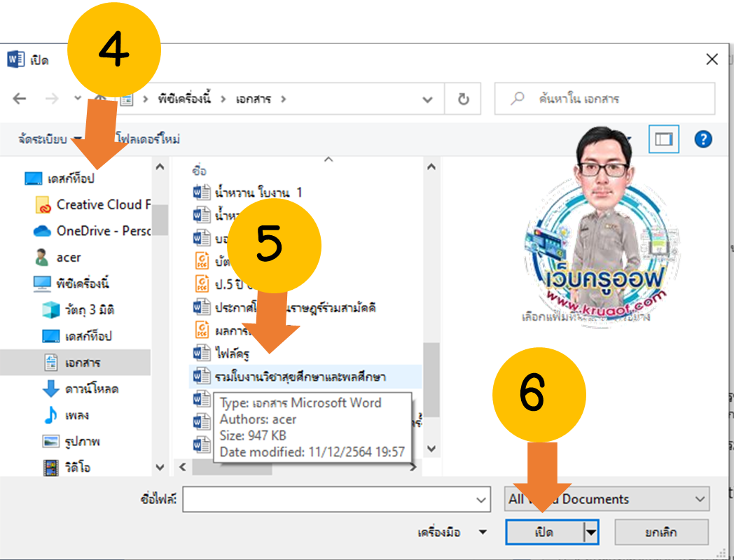Click the ชื่อไฟล์ file name input field
The height and width of the screenshot is (560, 734).
(x=328, y=500)
